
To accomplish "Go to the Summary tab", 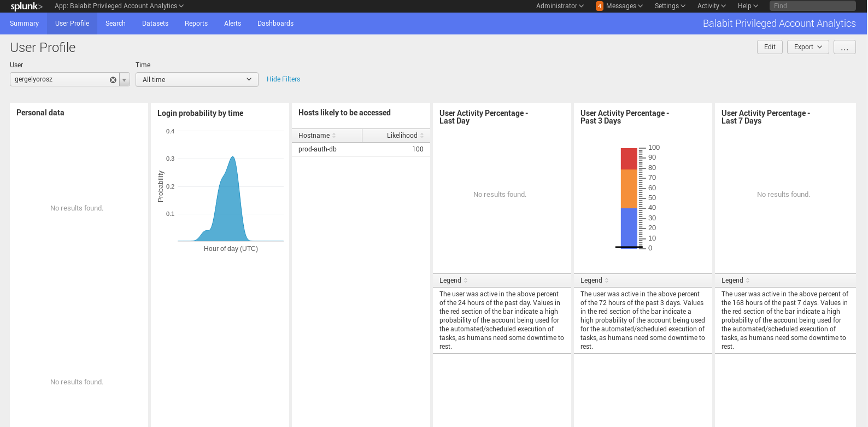I will [24, 24].
